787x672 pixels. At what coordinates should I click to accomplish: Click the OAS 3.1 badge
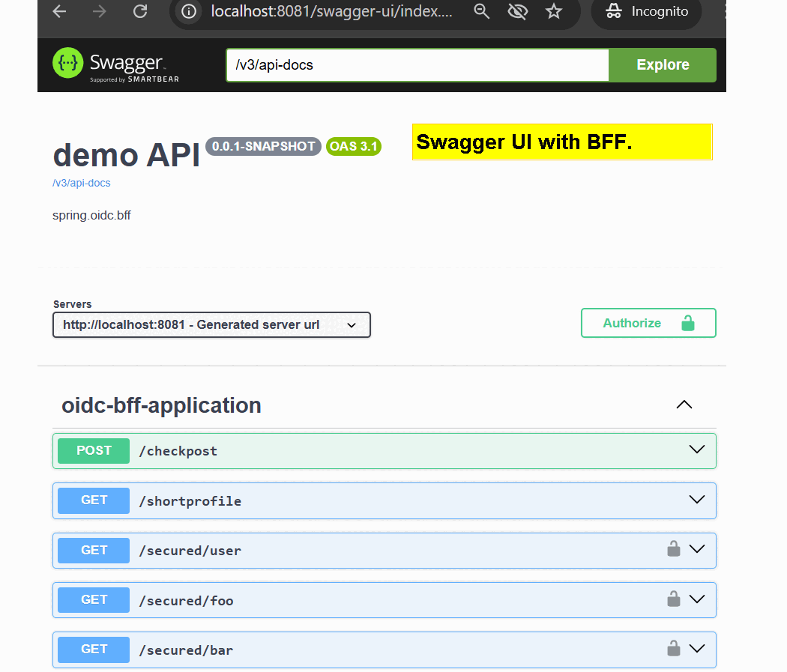click(x=353, y=146)
